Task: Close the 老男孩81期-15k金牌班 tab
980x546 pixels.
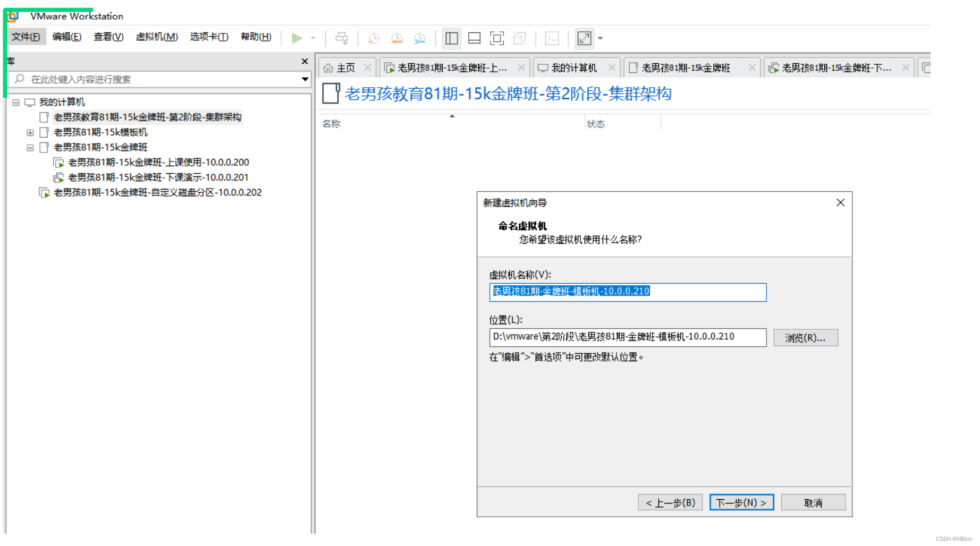Action: pyautogui.click(x=752, y=67)
